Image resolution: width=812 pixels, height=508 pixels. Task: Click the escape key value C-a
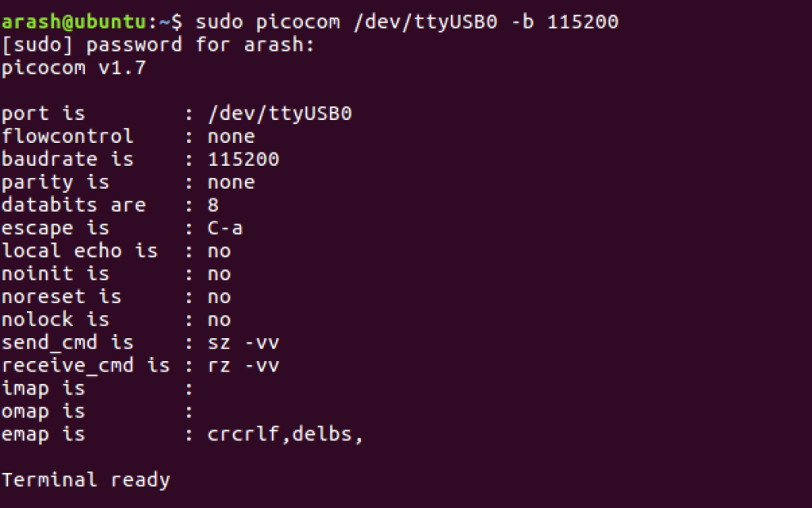pyautogui.click(x=224, y=228)
